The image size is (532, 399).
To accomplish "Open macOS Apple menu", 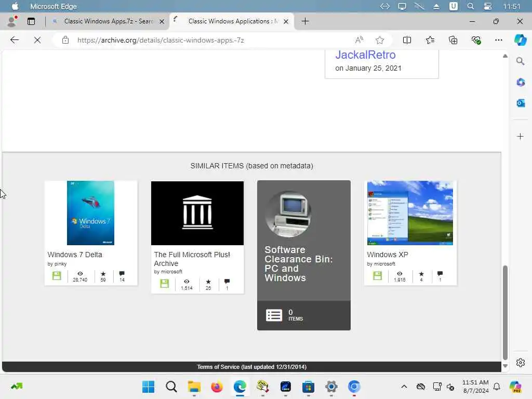I will (x=15, y=6).
